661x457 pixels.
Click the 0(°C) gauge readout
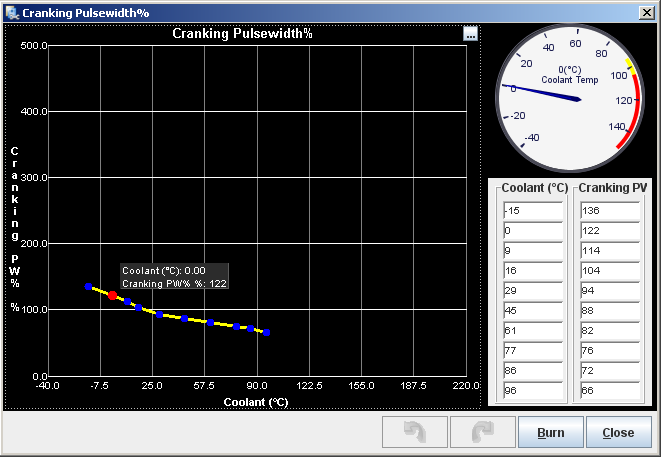[x=570, y=70]
